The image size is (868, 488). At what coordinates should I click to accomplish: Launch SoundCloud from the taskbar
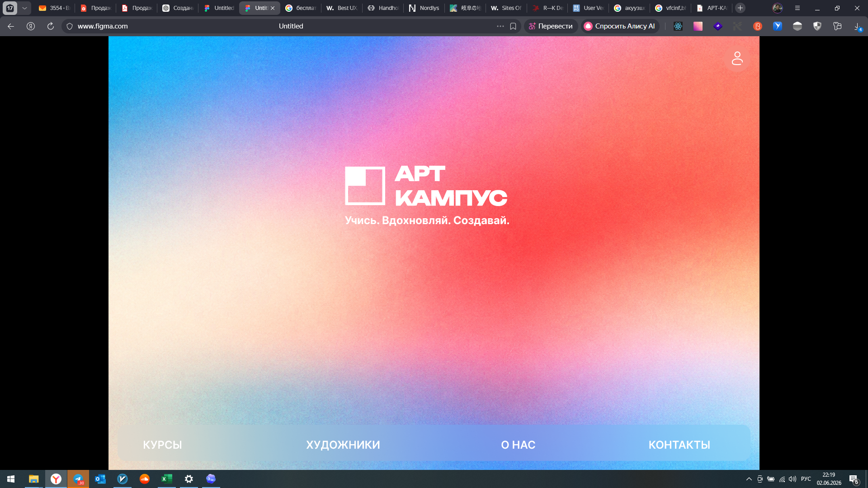click(145, 479)
